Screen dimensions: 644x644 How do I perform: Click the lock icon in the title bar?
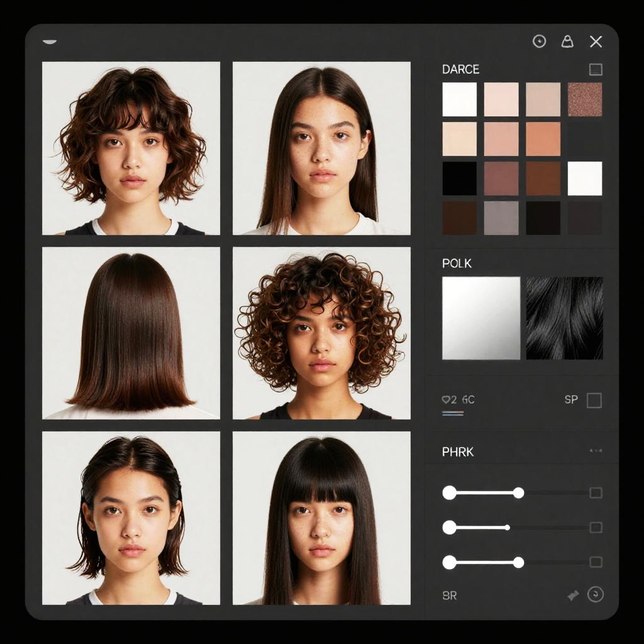tap(567, 42)
